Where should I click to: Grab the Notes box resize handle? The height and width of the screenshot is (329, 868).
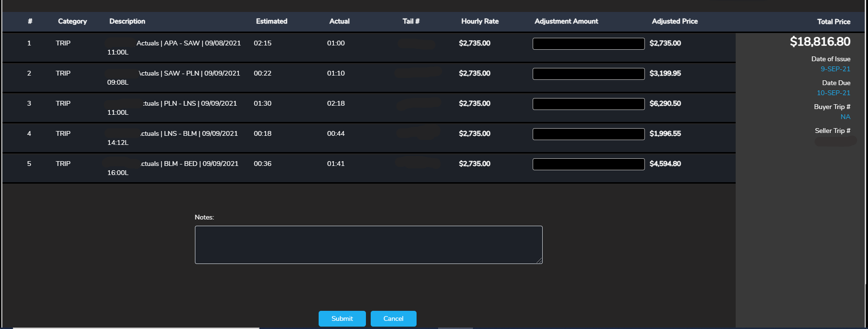pyautogui.click(x=539, y=261)
